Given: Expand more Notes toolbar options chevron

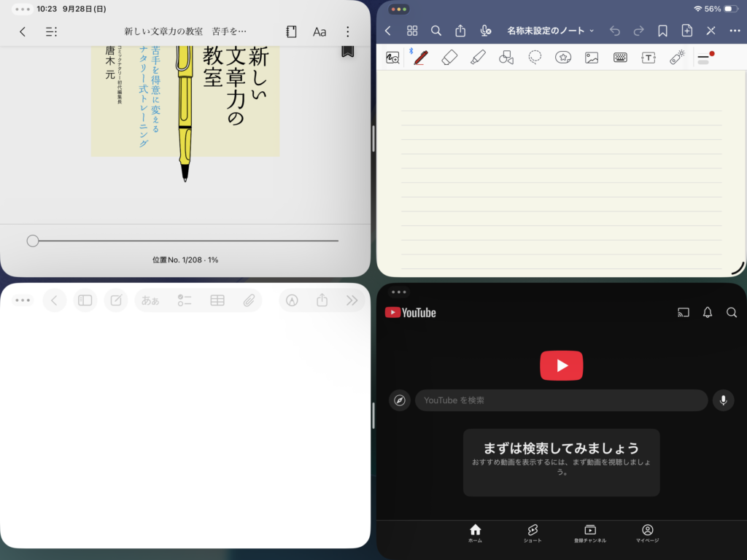Looking at the screenshot, I should (x=352, y=300).
